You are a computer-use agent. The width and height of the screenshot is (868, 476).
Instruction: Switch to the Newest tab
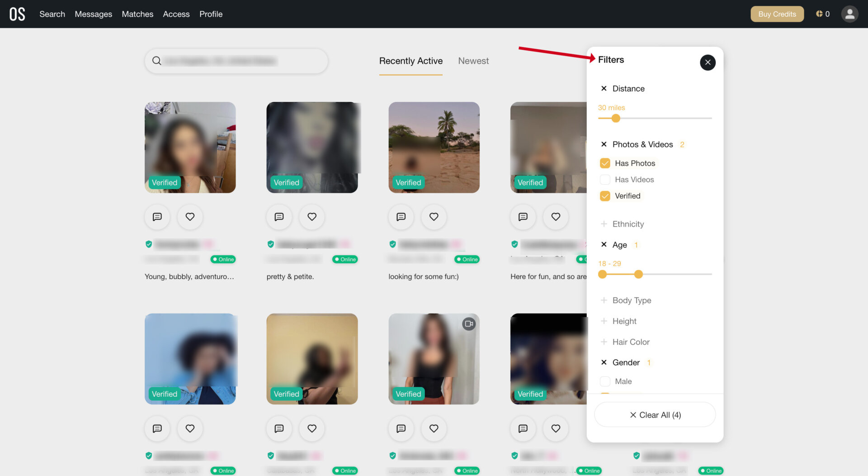(473, 61)
